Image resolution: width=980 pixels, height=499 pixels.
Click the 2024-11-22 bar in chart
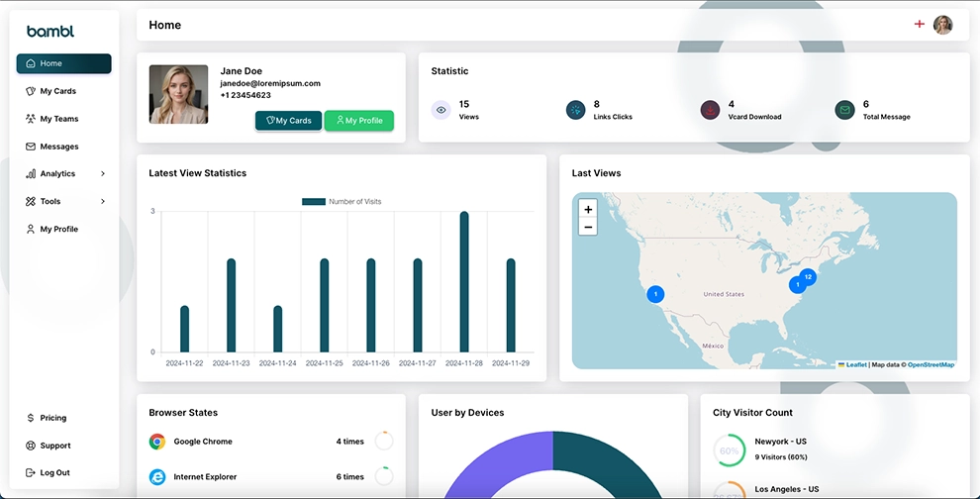point(184,329)
